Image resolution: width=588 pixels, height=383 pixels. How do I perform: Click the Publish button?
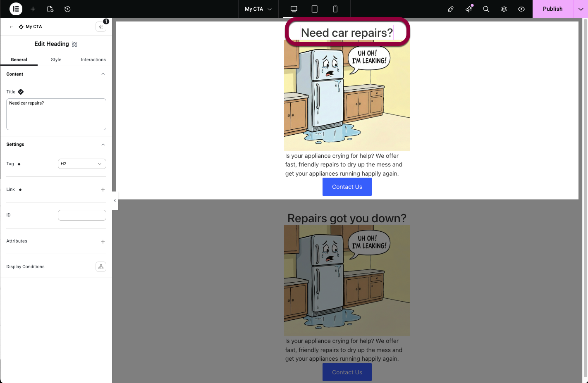[552, 9]
